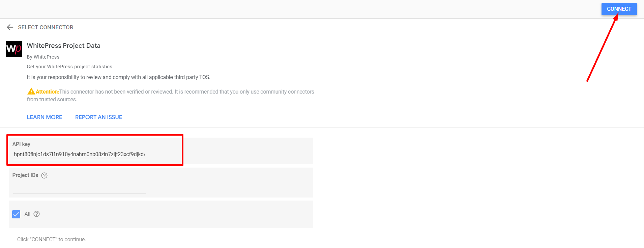Click the 'By WhitePress' author text
The height and width of the screenshot is (248, 644).
(x=43, y=57)
